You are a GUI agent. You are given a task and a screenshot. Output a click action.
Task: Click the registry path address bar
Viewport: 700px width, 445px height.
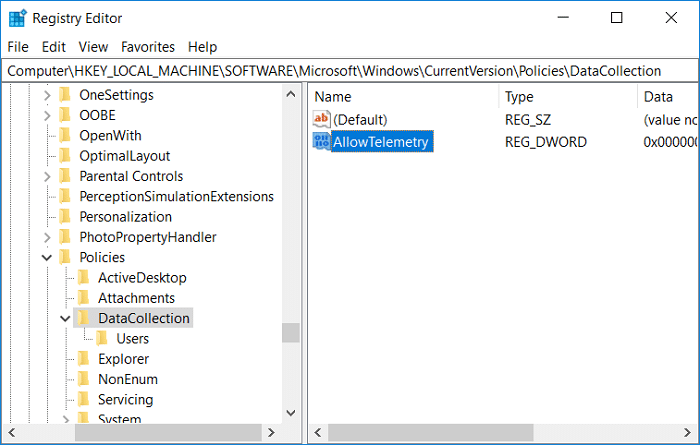point(350,71)
